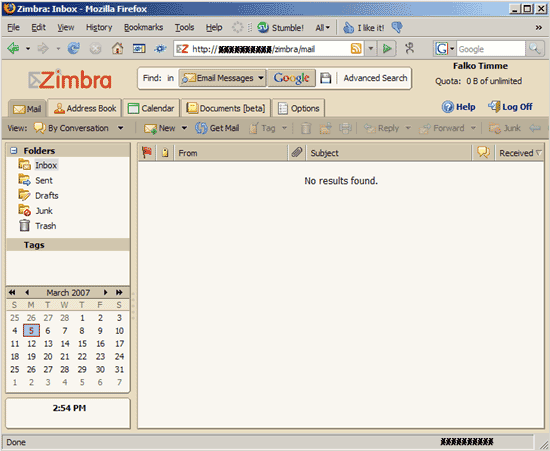This screenshot has width=550, height=451.
Task: Open the History menu
Action: (x=99, y=27)
